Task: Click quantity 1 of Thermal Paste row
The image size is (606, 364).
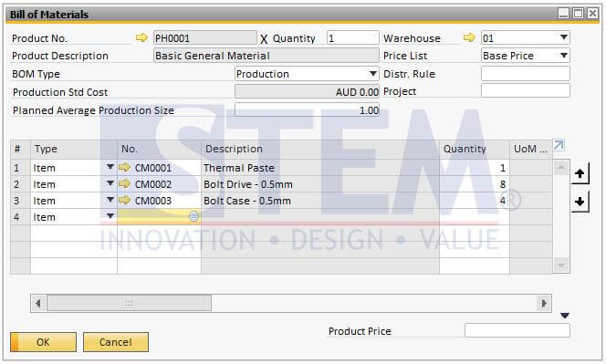Action: [475, 168]
